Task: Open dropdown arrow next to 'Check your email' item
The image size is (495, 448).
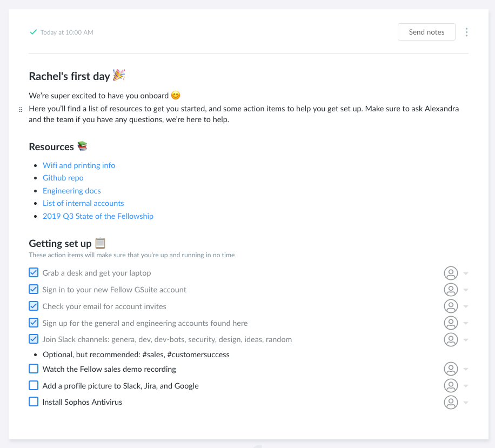Action: point(466,307)
